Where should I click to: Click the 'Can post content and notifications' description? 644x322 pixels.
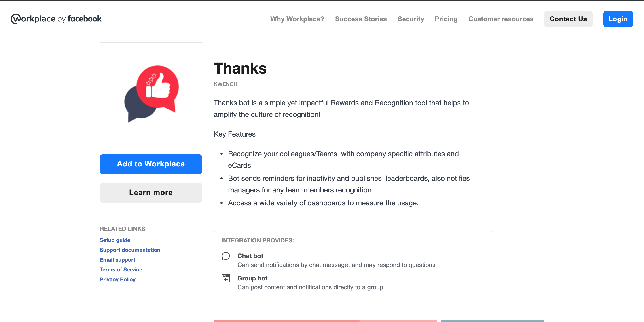point(310,287)
